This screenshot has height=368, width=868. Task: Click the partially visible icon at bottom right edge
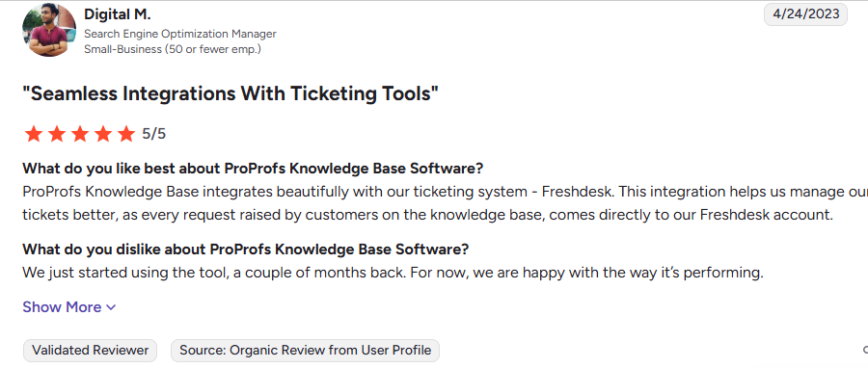[865, 351]
